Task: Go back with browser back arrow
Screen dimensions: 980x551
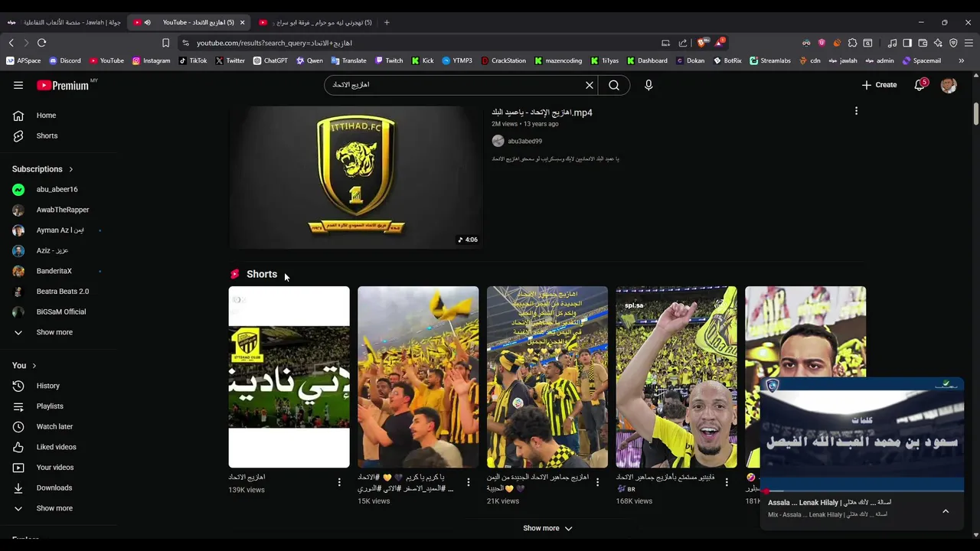Action: (x=11, y=43)
